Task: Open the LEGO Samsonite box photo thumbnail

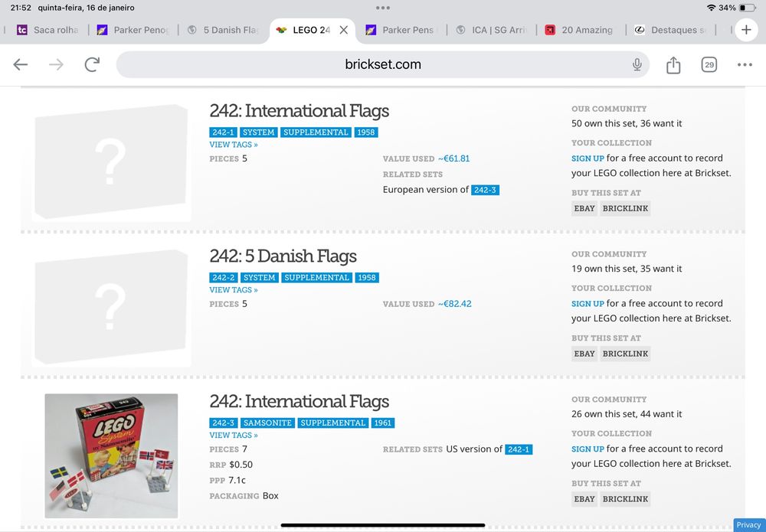Action: pyautogui.click(x=111, y=456)
